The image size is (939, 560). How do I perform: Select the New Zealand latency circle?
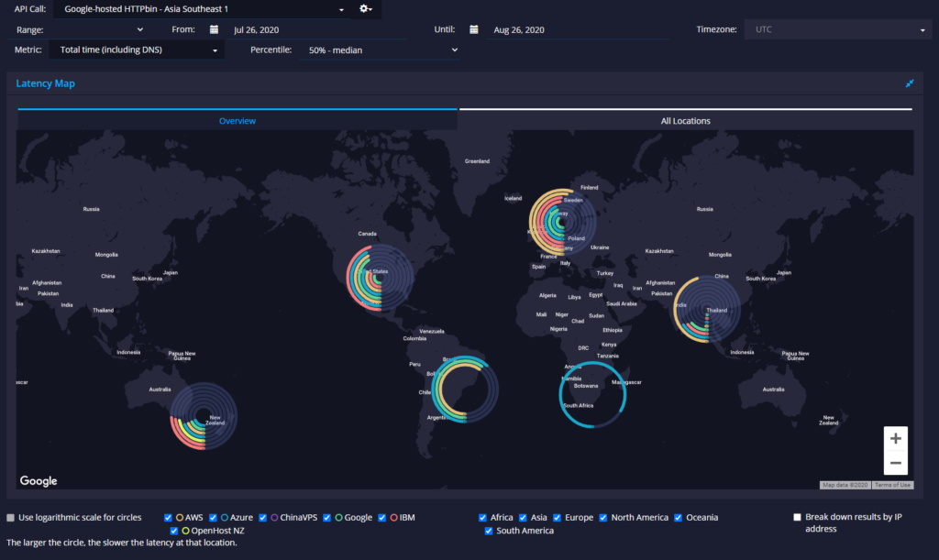pos(204,416)
